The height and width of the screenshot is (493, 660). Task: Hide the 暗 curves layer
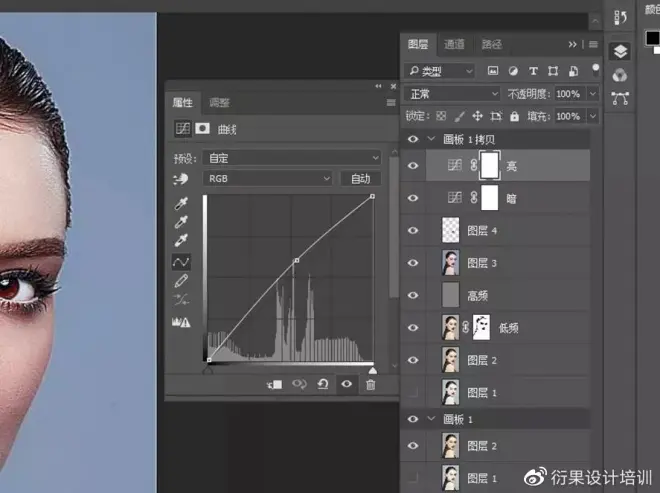pyautogui.click(x=413, y=198)
